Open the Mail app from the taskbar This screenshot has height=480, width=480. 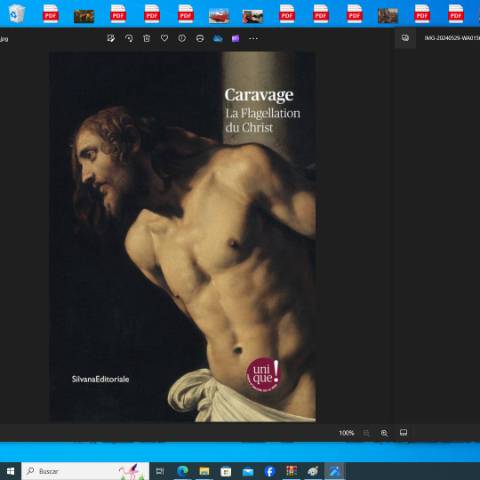point(248,472)
